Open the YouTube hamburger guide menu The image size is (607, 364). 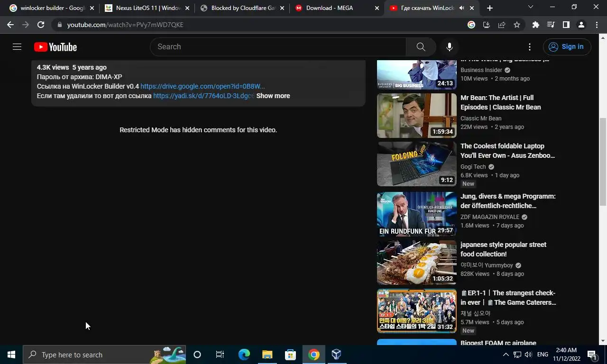pos(17,46)
